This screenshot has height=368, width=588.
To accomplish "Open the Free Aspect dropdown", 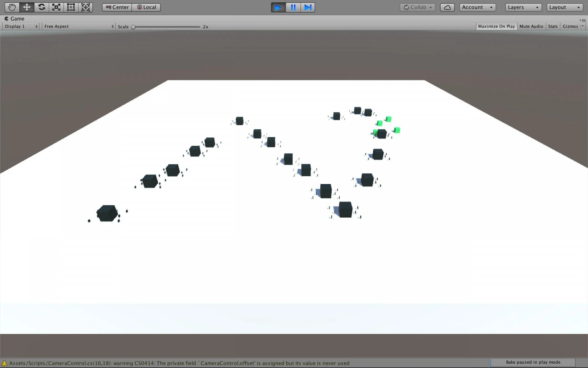I will point(79,26).
